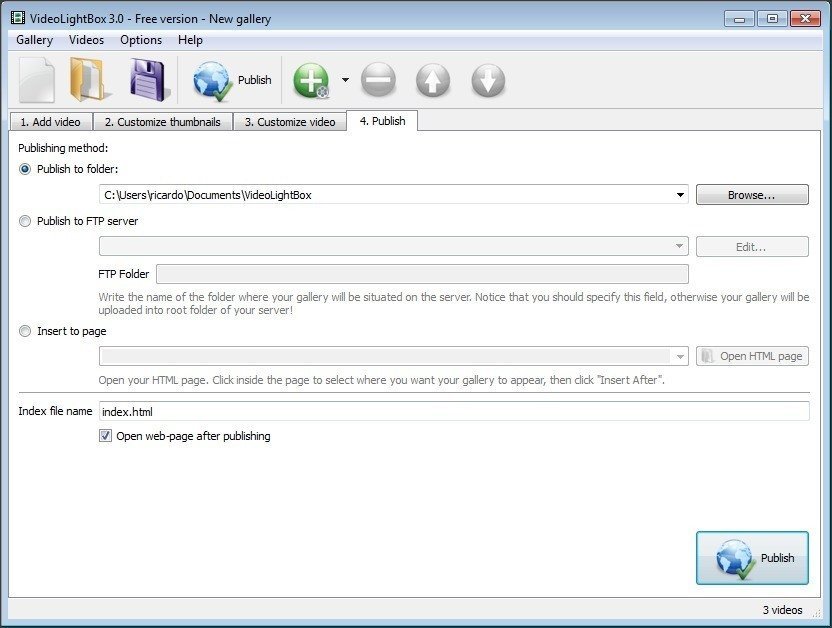Select the 4. Publish tab
This screenshot has width=832, height=628.
coord(382,120)
